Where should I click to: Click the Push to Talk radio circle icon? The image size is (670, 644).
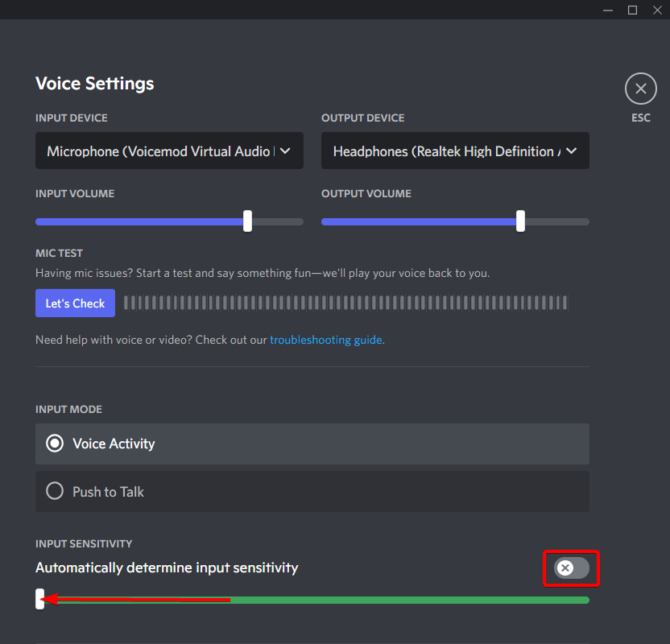point(54,491)
